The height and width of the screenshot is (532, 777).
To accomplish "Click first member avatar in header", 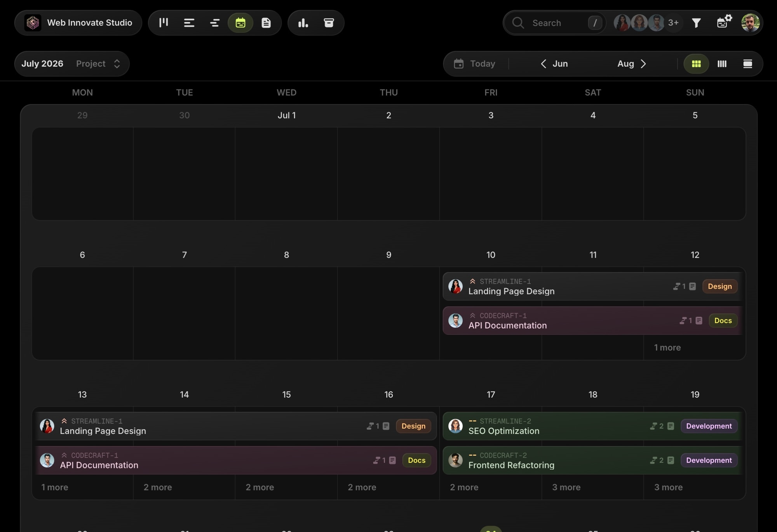I will [622, 23].
